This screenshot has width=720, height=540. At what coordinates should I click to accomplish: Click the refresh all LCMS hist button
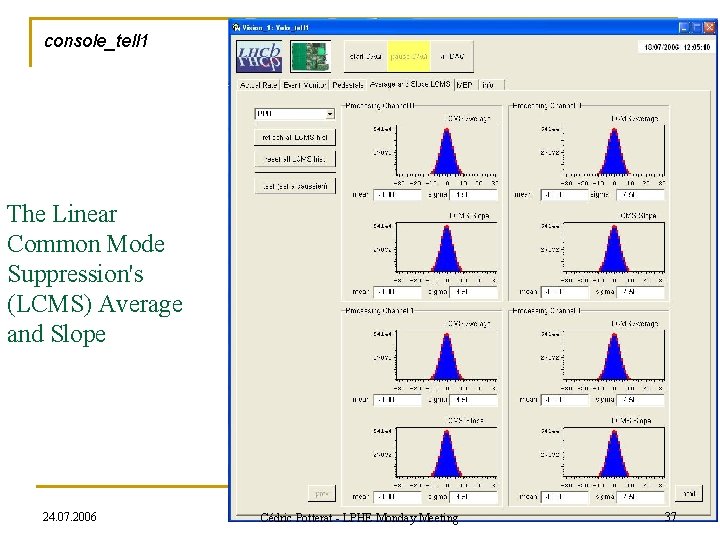(295, 137)
